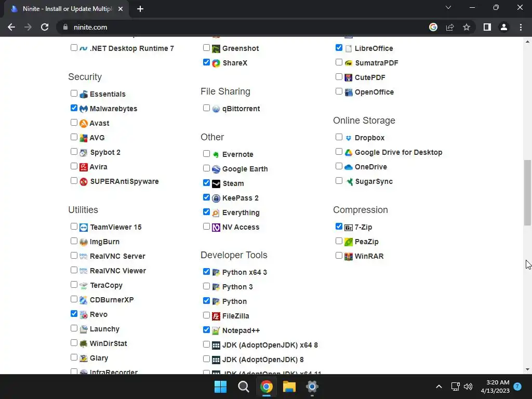The image size is (532, 399).
Task: Click the Avast orange icon
Action: pos(84,124)
